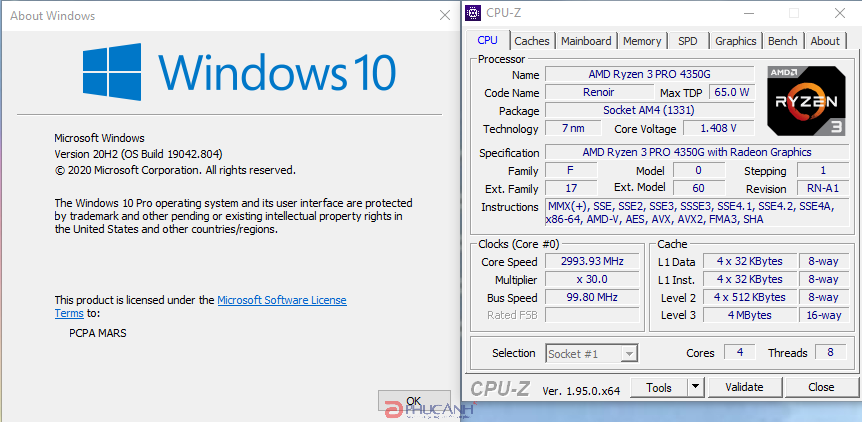Click the Validate button

point(744,387)
